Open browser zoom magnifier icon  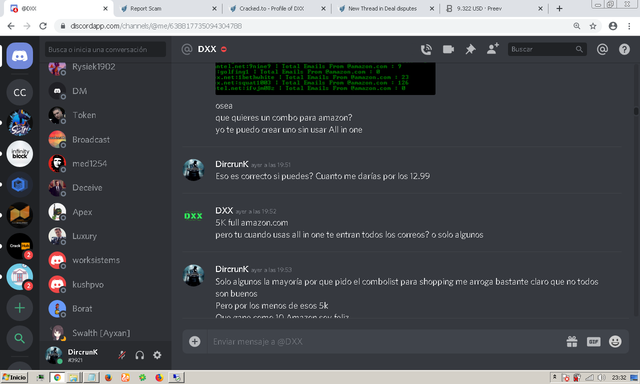pos(577,26)
